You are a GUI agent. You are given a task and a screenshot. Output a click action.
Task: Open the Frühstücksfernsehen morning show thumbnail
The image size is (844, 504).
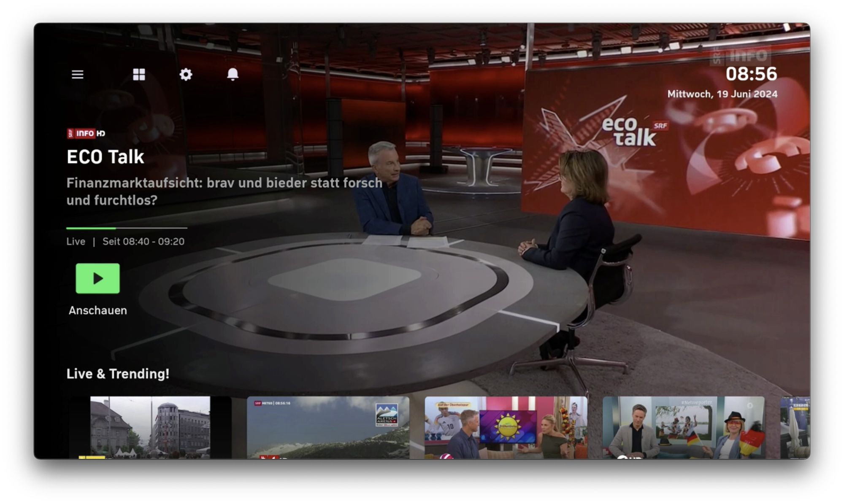click(506, 427)
